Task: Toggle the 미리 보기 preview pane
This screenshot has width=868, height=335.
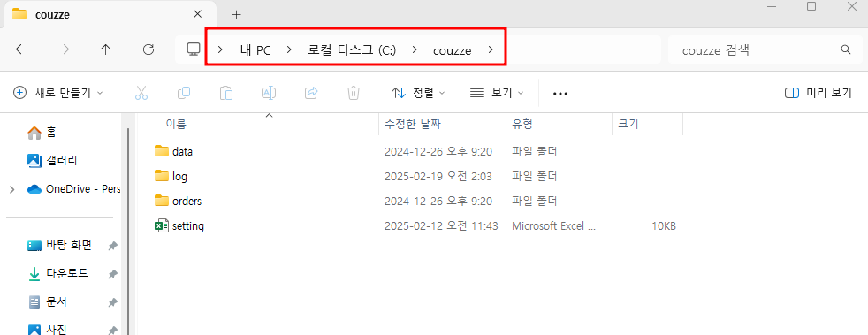Action: tap(819, 93)
